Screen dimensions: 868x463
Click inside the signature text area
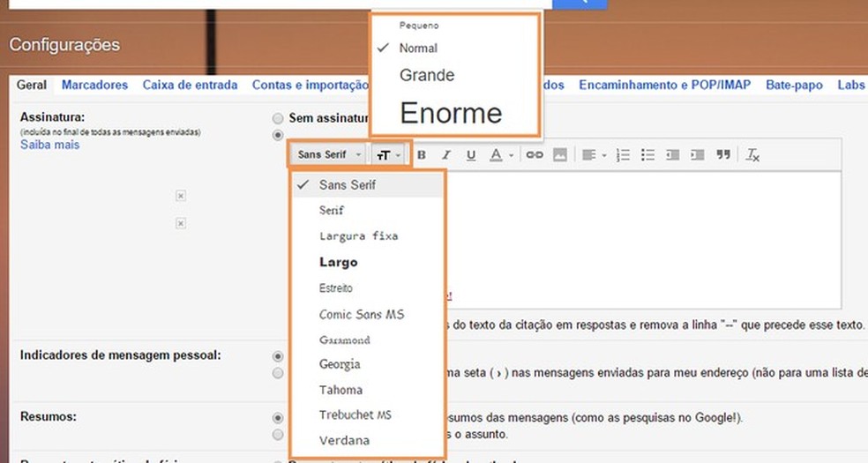point(642,240)
